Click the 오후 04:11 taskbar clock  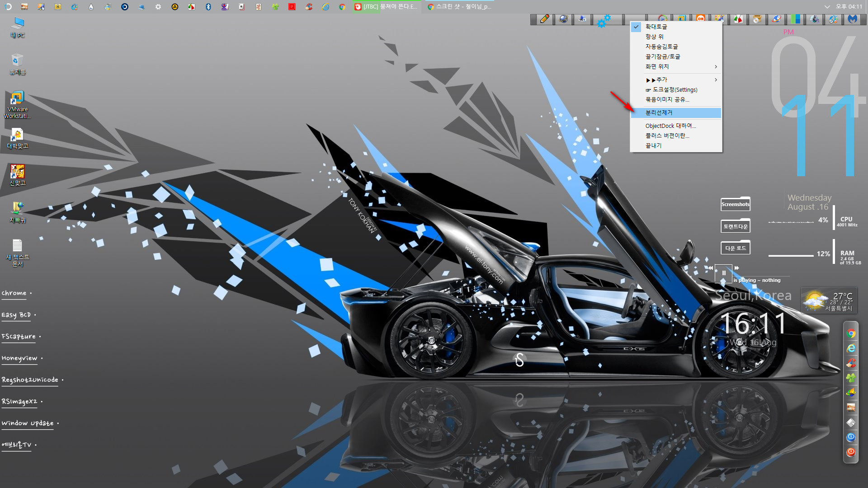coord(849,7)
